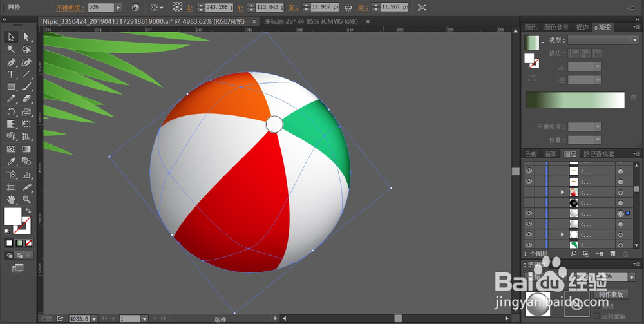The image size is (644, 324).
Task: Set fill type to Gradient in toolbox
Action: click(x=19, y=243)
